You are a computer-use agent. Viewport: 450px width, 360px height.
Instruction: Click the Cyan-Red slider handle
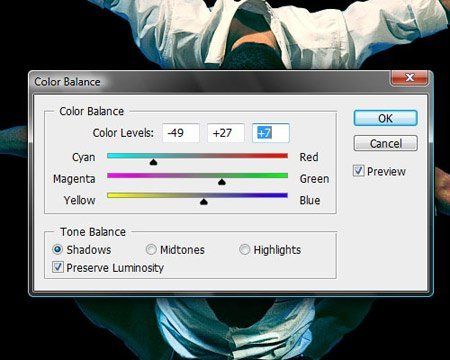tap(153, 162)
